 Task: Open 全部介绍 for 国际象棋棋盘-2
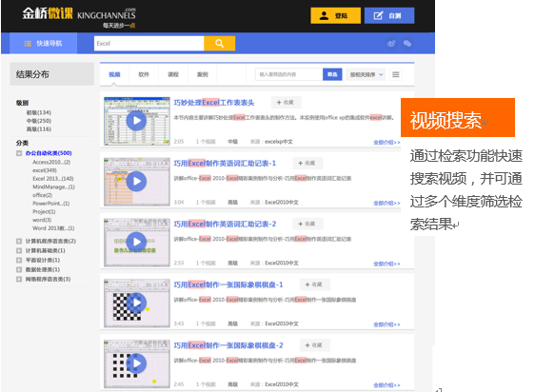click(x=386, y=385)
